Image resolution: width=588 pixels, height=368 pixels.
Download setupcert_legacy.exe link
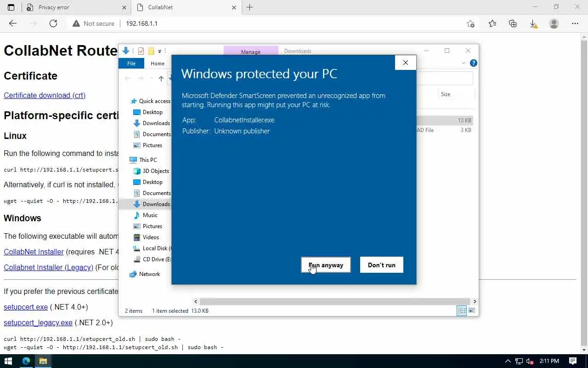click(x=38, y=322)
